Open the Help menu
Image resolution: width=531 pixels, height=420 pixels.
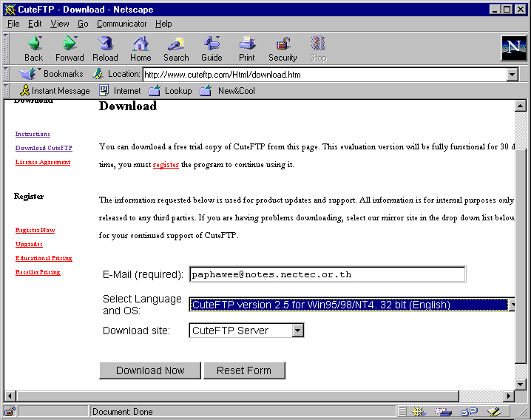click(163, 24)
